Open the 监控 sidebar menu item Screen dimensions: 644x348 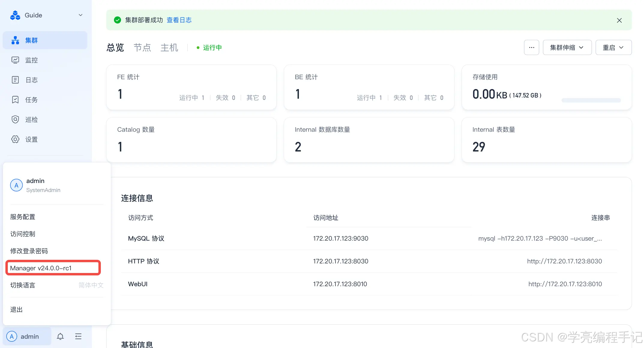pos(45,60)
